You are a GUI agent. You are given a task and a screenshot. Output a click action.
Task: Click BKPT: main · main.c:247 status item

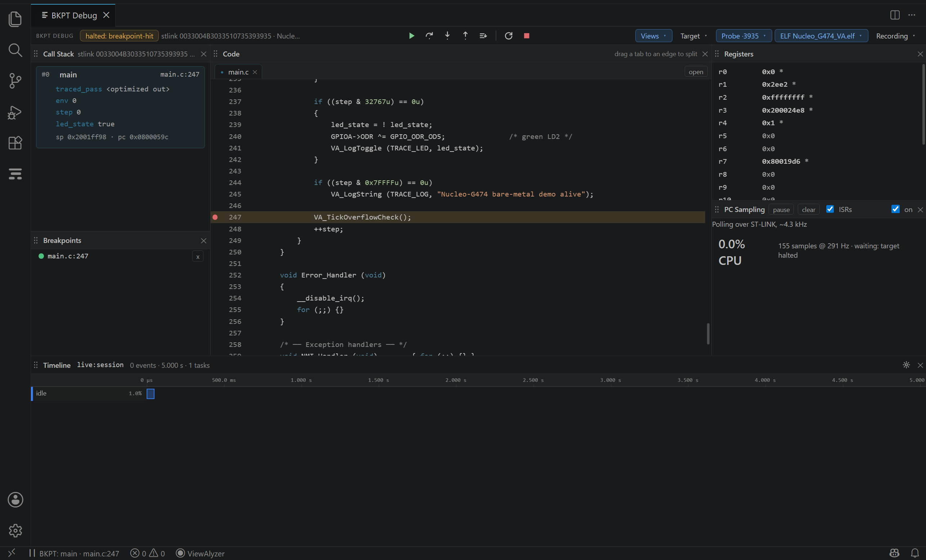74,553
